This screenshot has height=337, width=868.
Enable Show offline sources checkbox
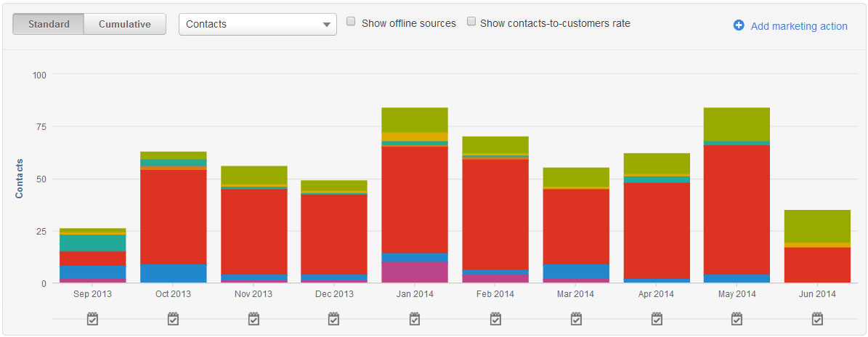click(350, 22)
